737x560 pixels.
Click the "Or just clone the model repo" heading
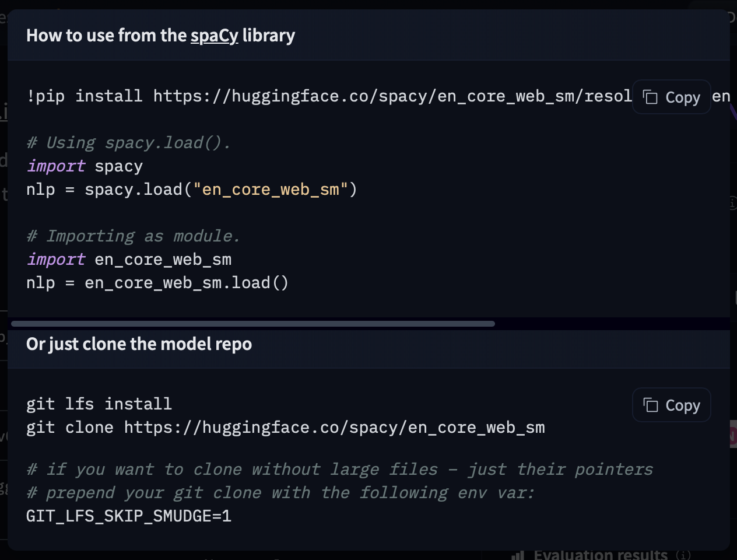[139, 344]
